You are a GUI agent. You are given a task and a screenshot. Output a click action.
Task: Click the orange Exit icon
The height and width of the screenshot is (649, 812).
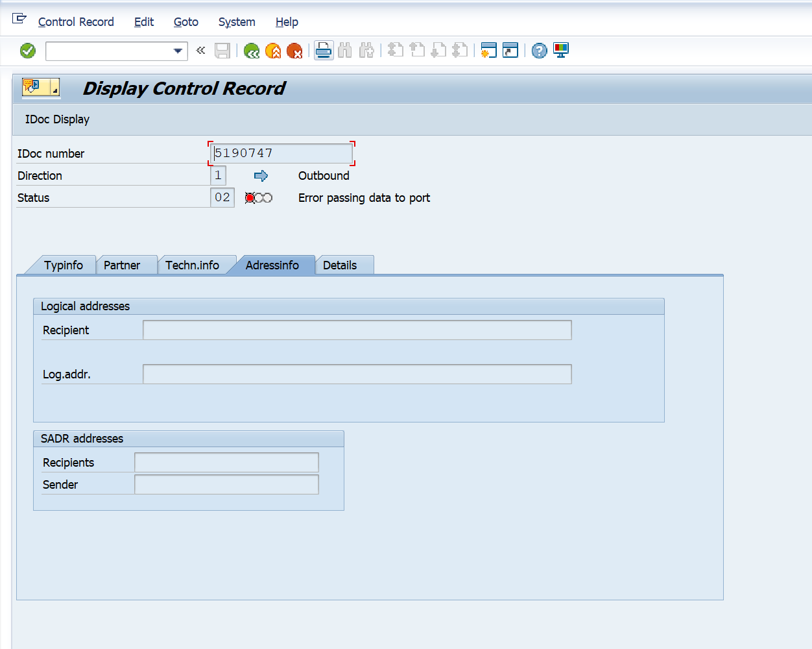point(273,51)
